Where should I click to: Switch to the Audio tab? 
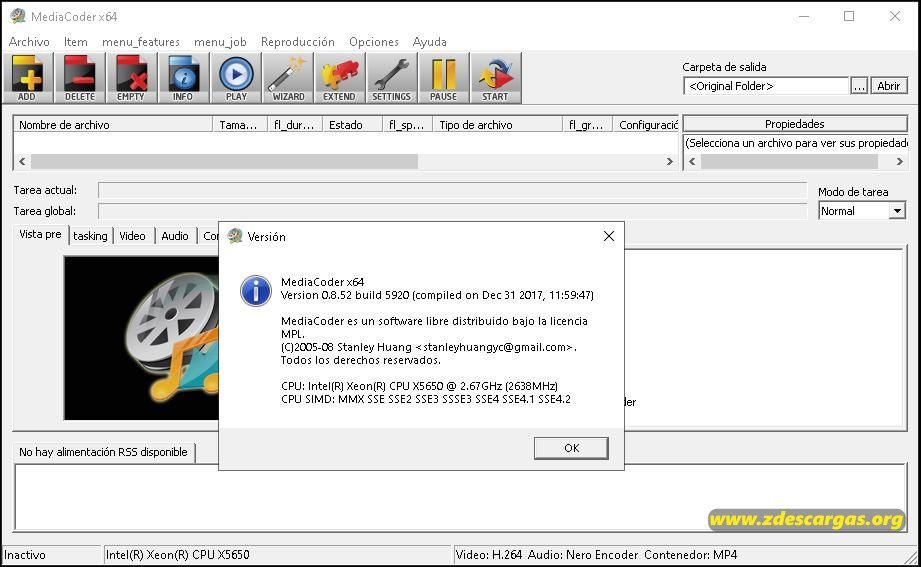175,236
